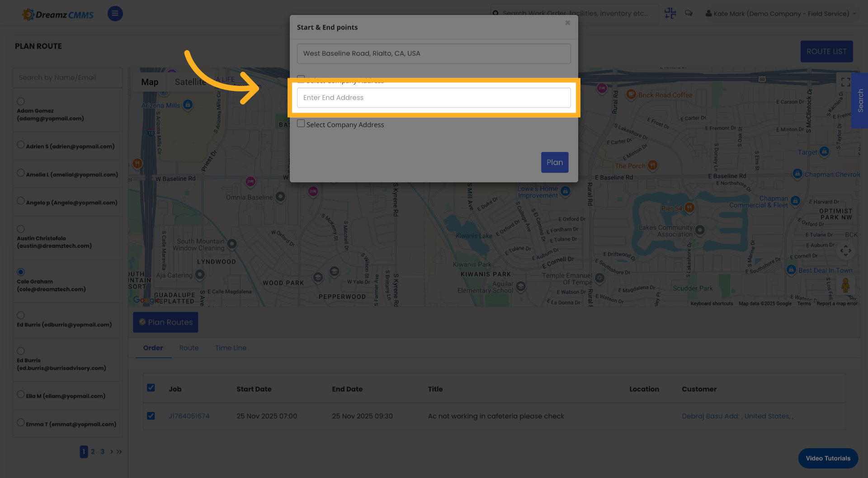Image resolution: width=868 pixels, height=478 pixels.
Task: Check Select Company Address below the end address field
Action: point(301,123)
